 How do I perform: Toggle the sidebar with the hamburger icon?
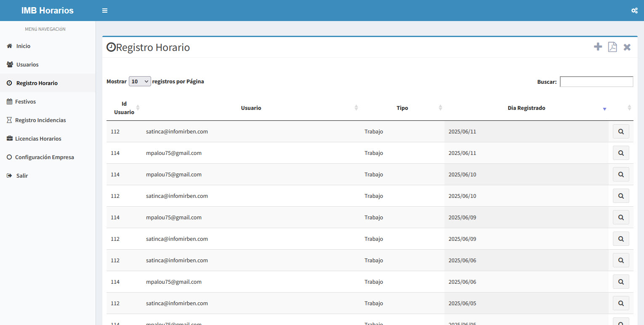point(105,11)
